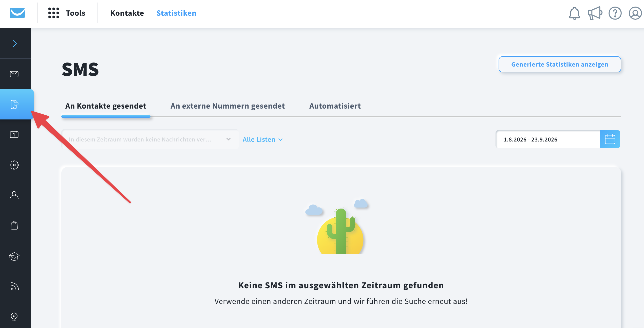Open the calendar day-one sidebar icon
This screenshot has height=328, width=644.
tap(14, 134)
